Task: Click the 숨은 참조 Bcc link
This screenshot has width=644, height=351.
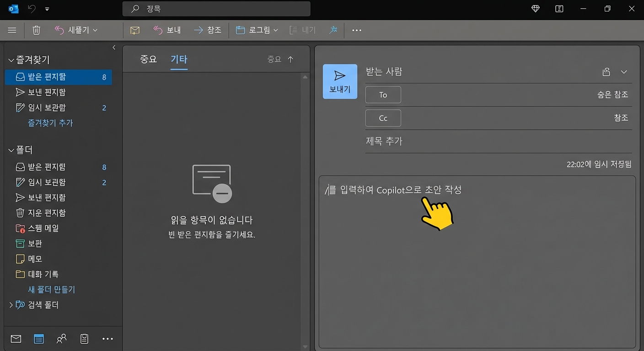Action: point(612,95)
